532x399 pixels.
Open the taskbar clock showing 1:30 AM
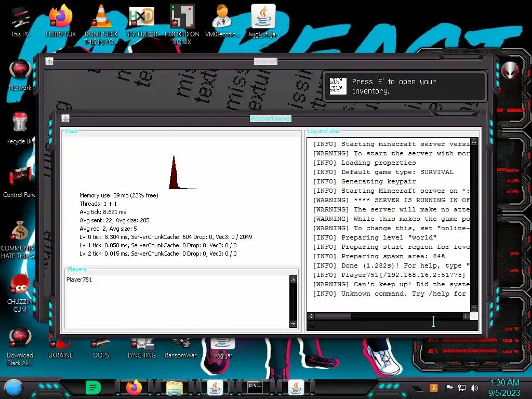pyautogui.click(x=504, y=388)
